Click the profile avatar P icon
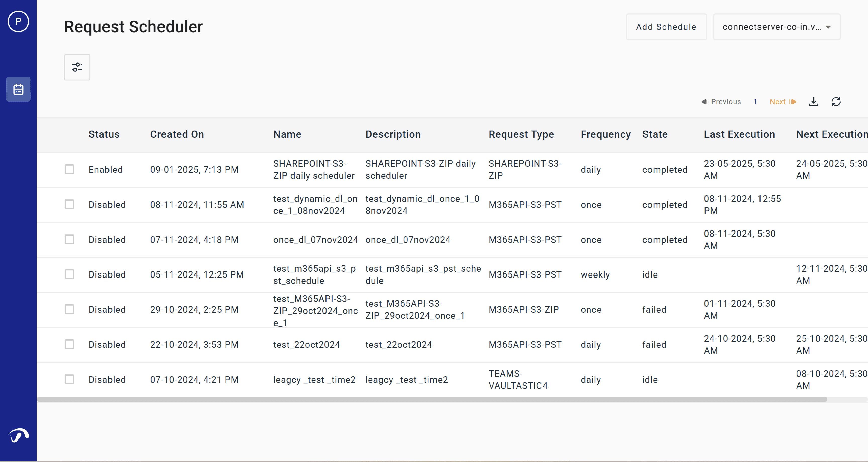The image size is (868, 462). [18, 22]
